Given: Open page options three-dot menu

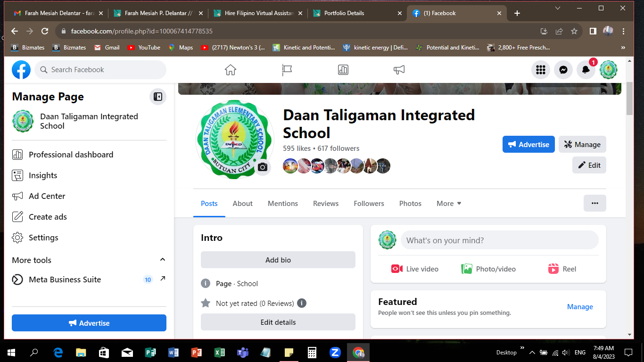Looking at the screenshot, I should [595, 203].
